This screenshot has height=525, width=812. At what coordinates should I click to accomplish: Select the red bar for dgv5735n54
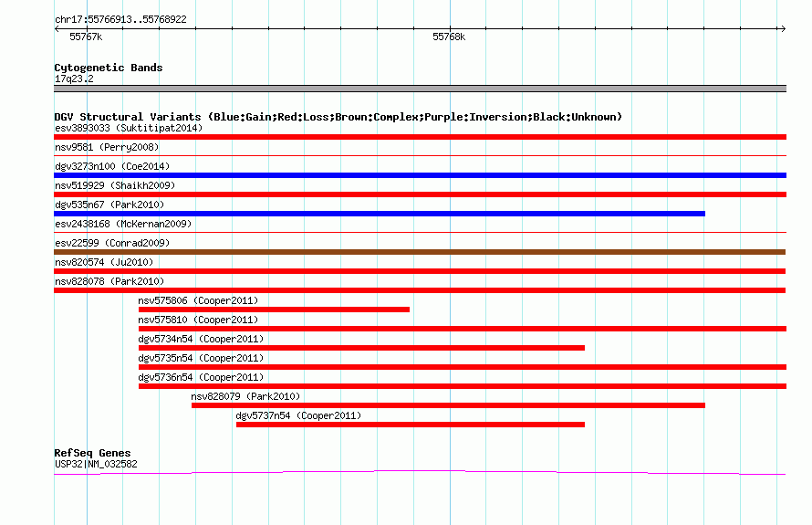(463, 367)
